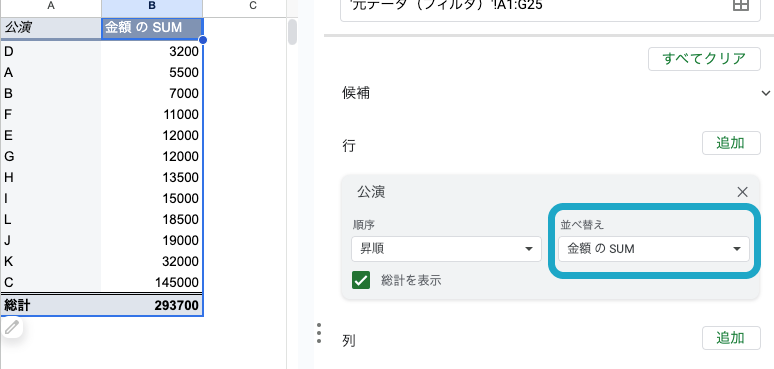
Task: Click the cell containing 3200
Action: pyautogui.click(x=152, y=51)
